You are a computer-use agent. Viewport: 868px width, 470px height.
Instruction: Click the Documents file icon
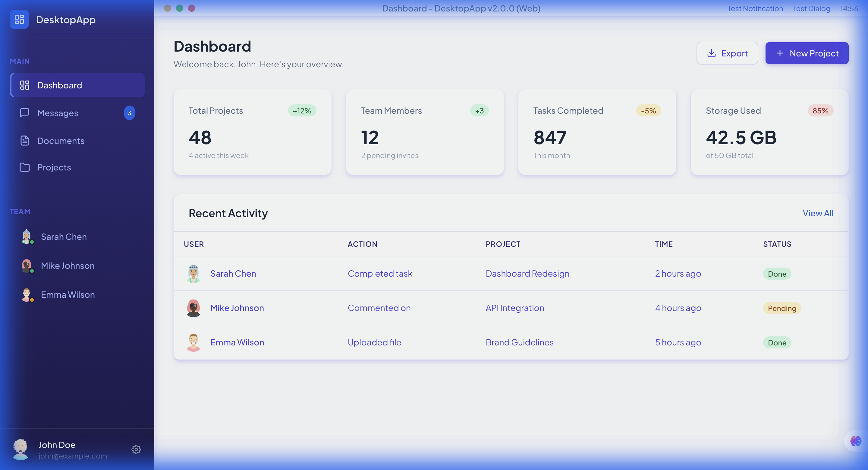(24, 141)
